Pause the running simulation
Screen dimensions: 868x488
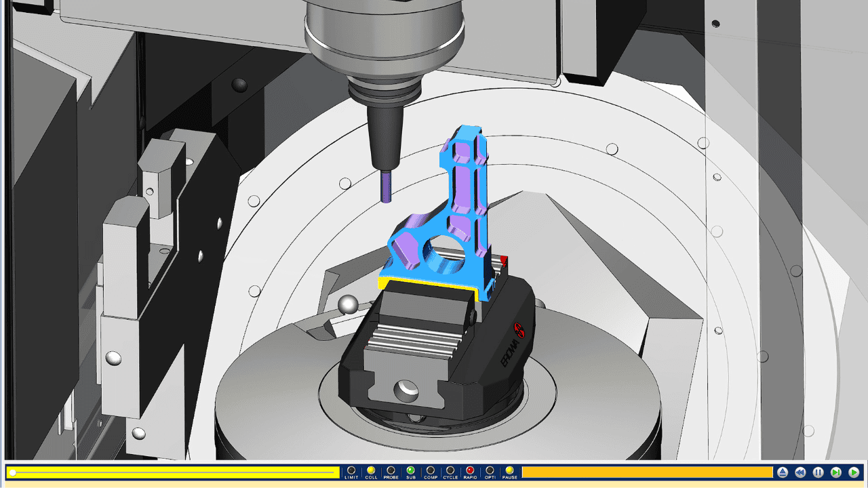point(818,472)
